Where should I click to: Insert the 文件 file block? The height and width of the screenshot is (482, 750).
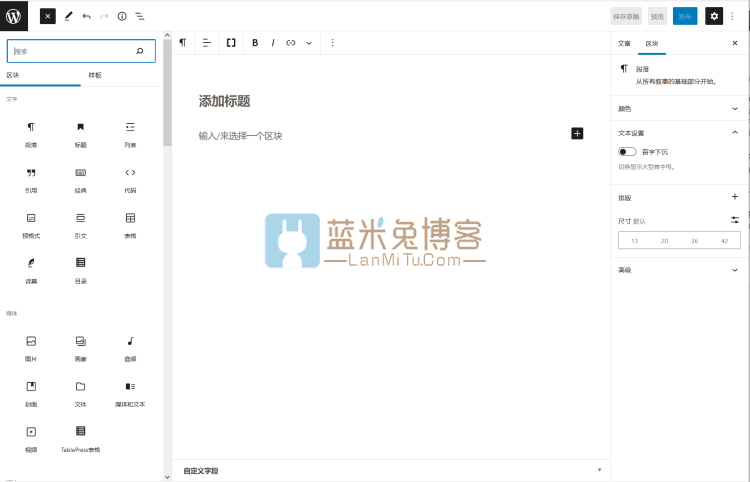point(80,394)
